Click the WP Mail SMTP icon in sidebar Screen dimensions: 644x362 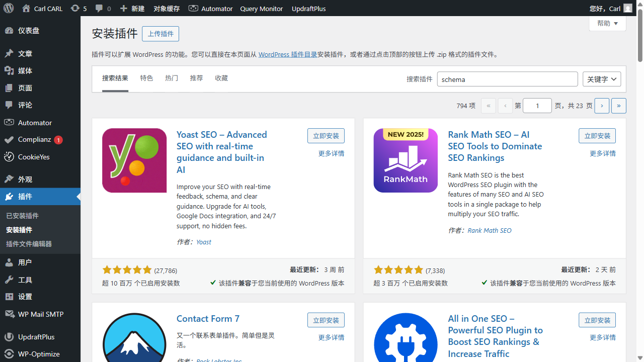click(x=9, y=314)
